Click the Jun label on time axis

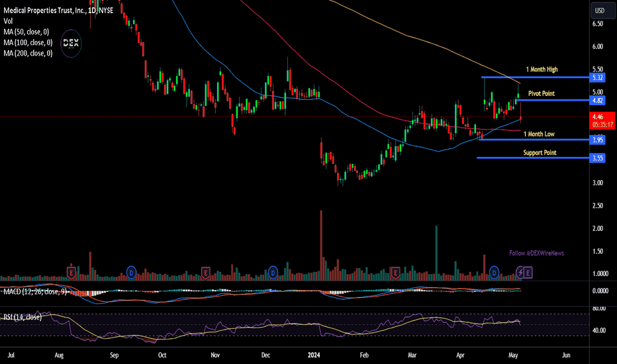pos(566,355)
